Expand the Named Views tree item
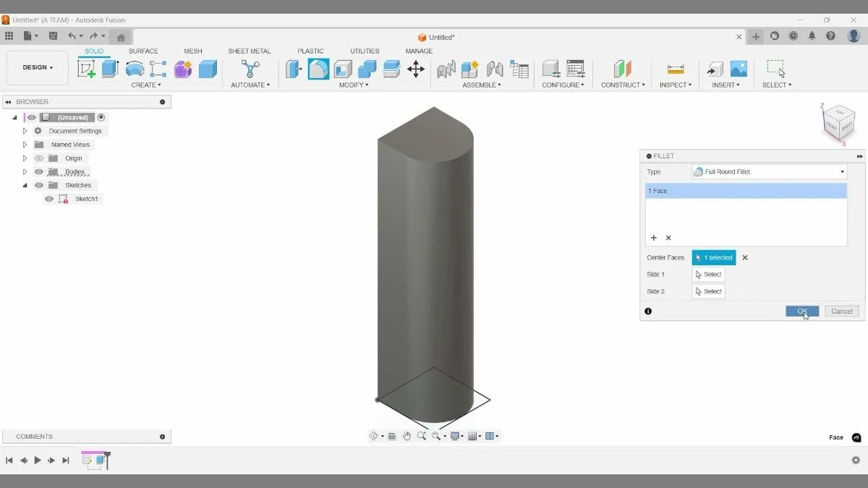 click(x=25, y=144)
